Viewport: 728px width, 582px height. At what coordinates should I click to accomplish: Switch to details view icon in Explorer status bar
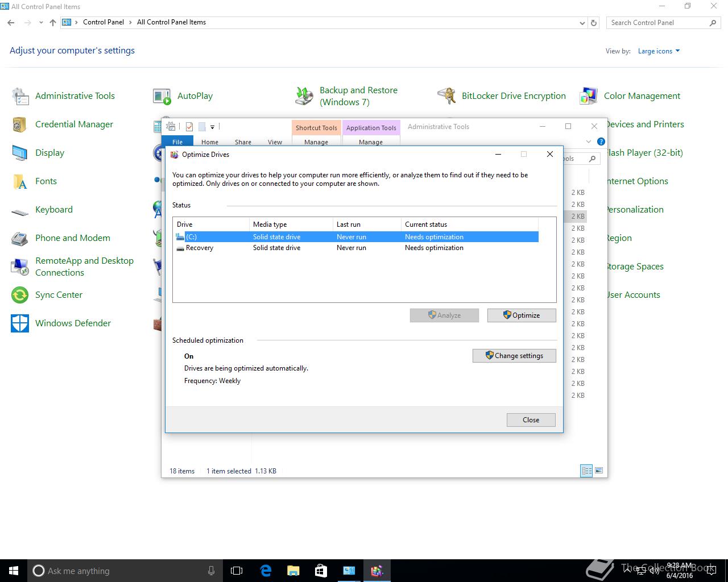(586, 471)
